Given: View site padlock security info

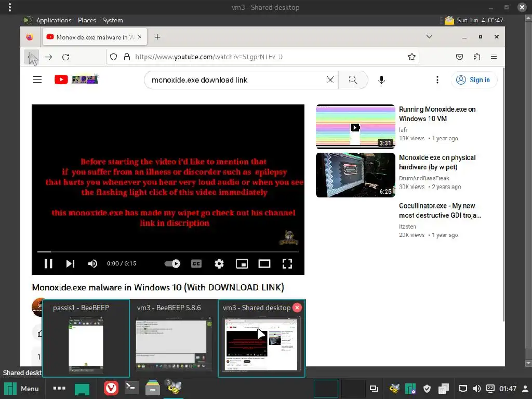Looking at the screenshot, I should pos(127,57).
